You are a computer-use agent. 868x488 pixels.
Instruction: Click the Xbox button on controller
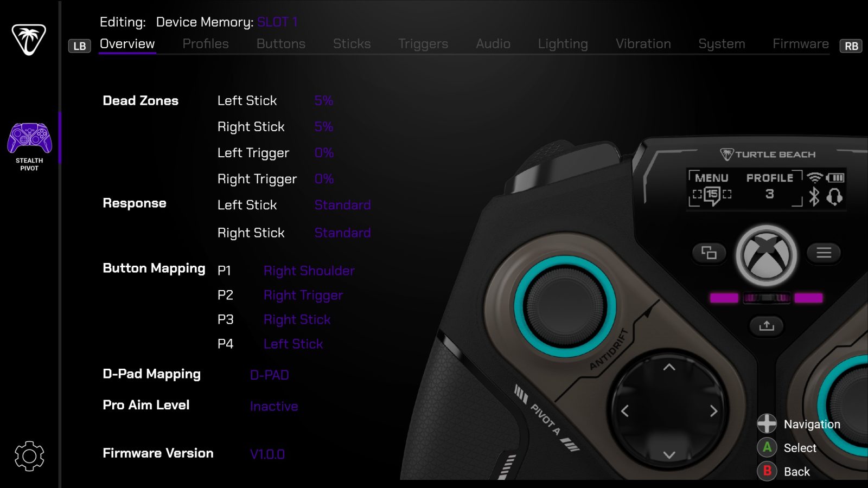766,255
